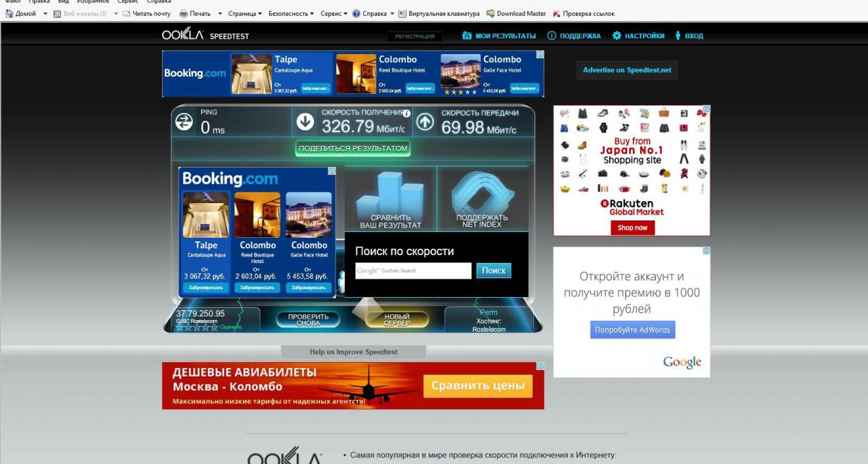This screenshot has width=868, height=464.
Task: Expand the Сервис toolbar dropdown
Action: coord(333,14)
